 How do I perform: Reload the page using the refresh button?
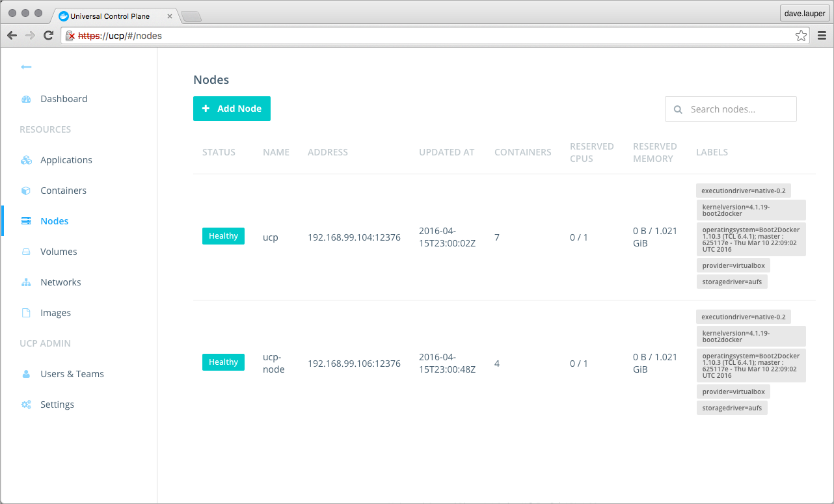48,36
